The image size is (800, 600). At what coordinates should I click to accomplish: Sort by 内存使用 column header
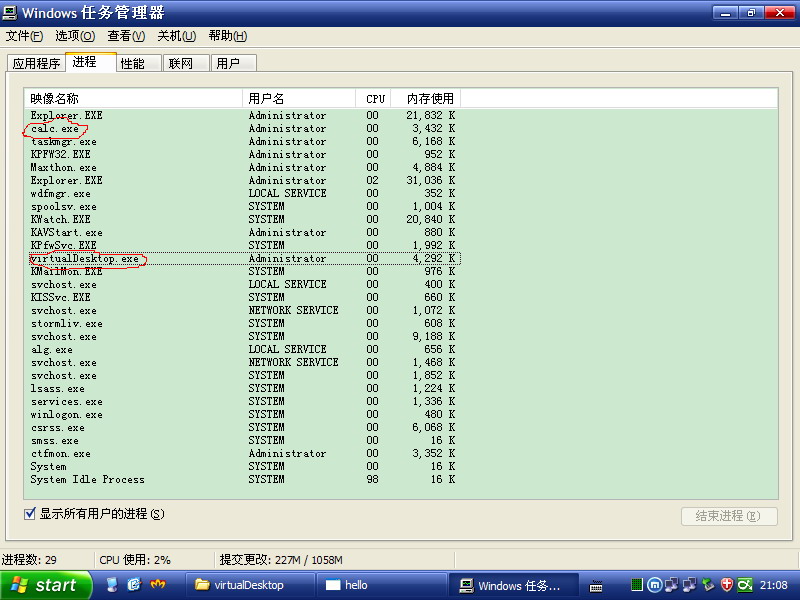[426, 98]
